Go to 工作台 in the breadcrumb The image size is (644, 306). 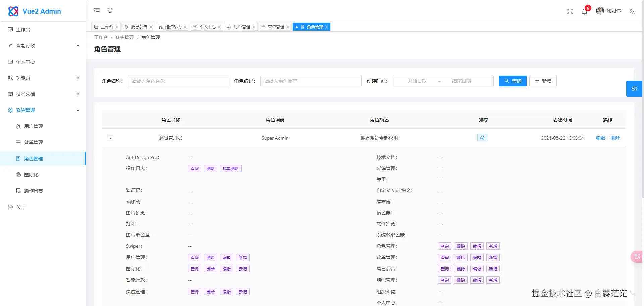(101, 37)
